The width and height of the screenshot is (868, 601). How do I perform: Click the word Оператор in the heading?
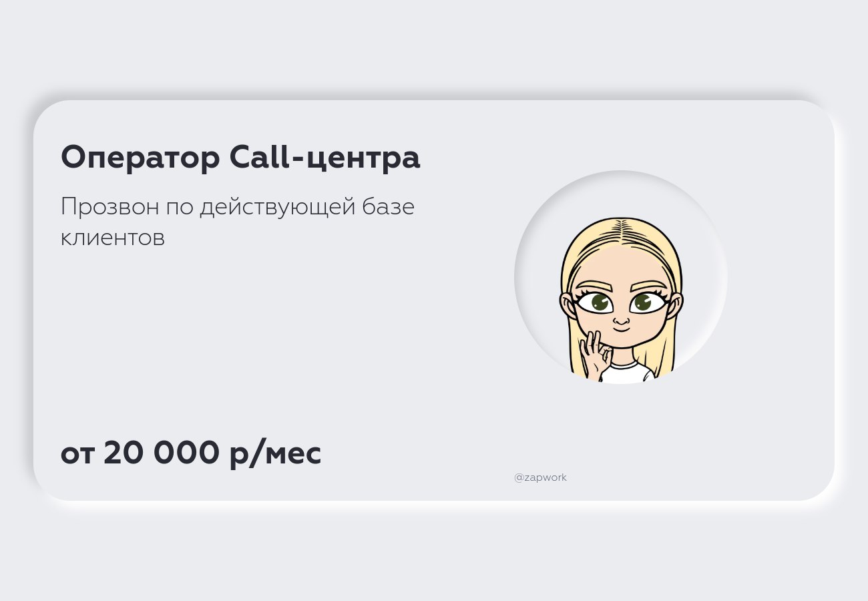point(140,158)
